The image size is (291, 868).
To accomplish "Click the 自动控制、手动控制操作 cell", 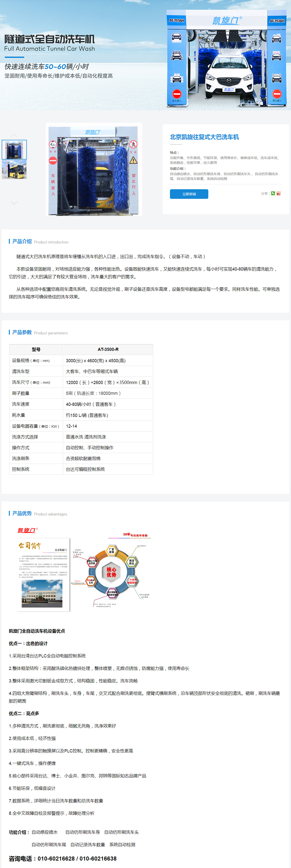I will 108,448.
